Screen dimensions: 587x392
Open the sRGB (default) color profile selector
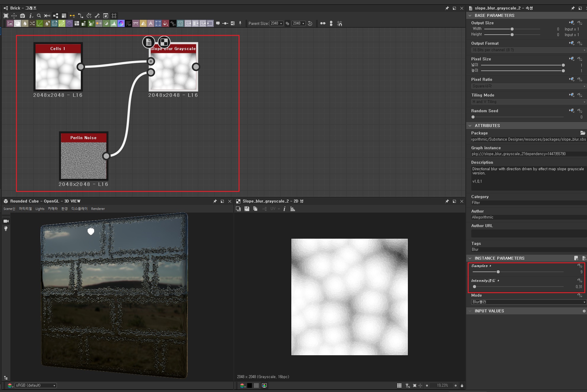point(36,385)
